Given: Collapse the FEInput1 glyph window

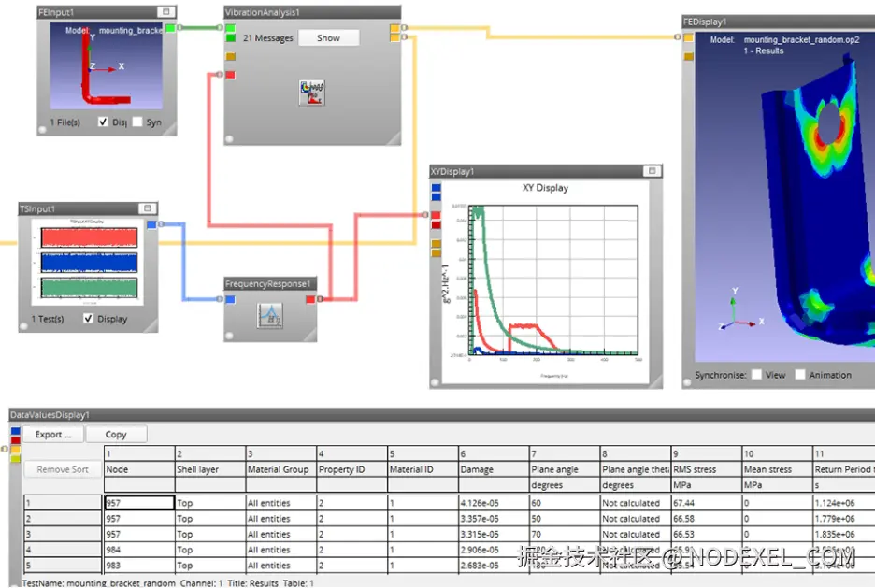Looking at the screenshot, I should click(x=165, y=12).
